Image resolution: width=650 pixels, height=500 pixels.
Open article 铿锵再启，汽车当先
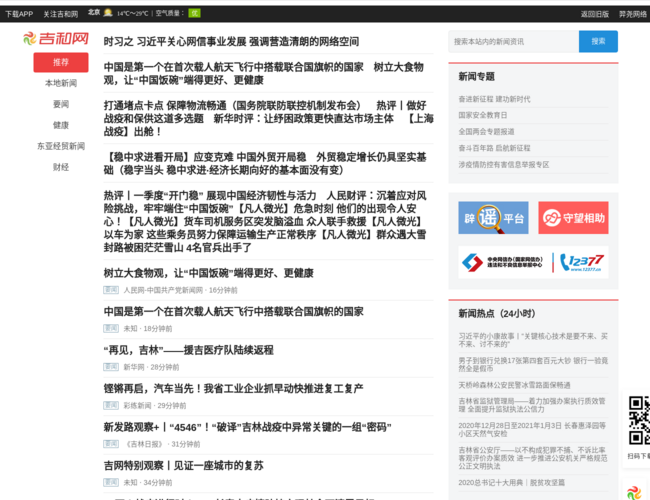click(233, 389)
